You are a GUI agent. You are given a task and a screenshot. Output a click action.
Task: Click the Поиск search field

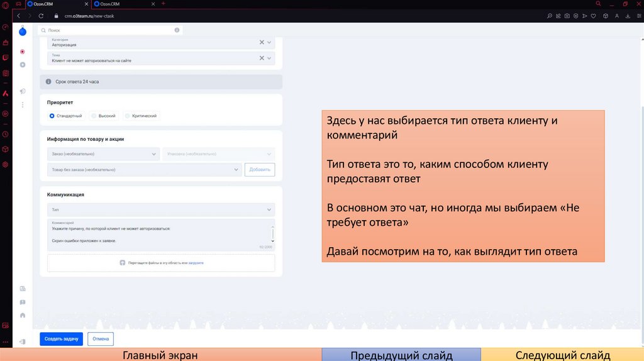pos(110,30)
